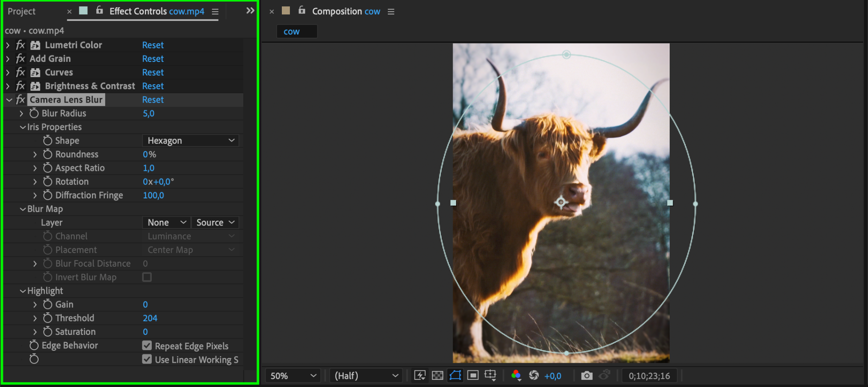Click the Blur Radius stopwatch

(34, 113)
